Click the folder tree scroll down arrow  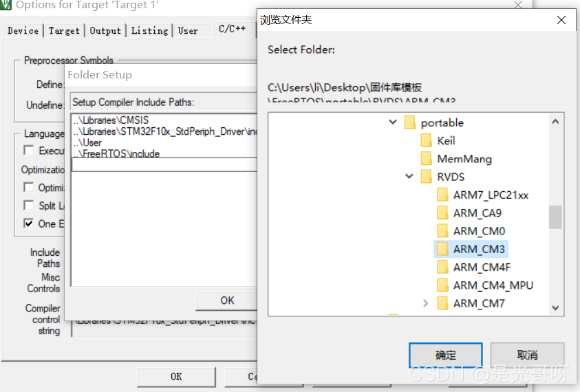coord(555,307)
